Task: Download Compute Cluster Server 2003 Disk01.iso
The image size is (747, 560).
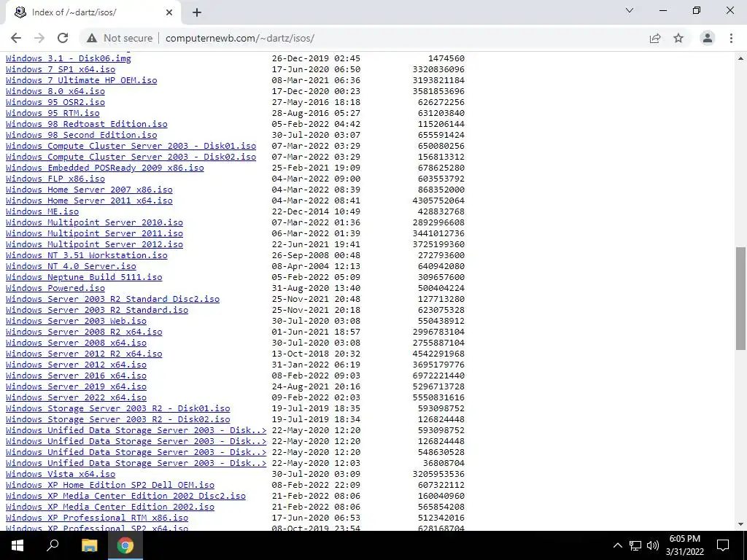Action: (131, 146)
